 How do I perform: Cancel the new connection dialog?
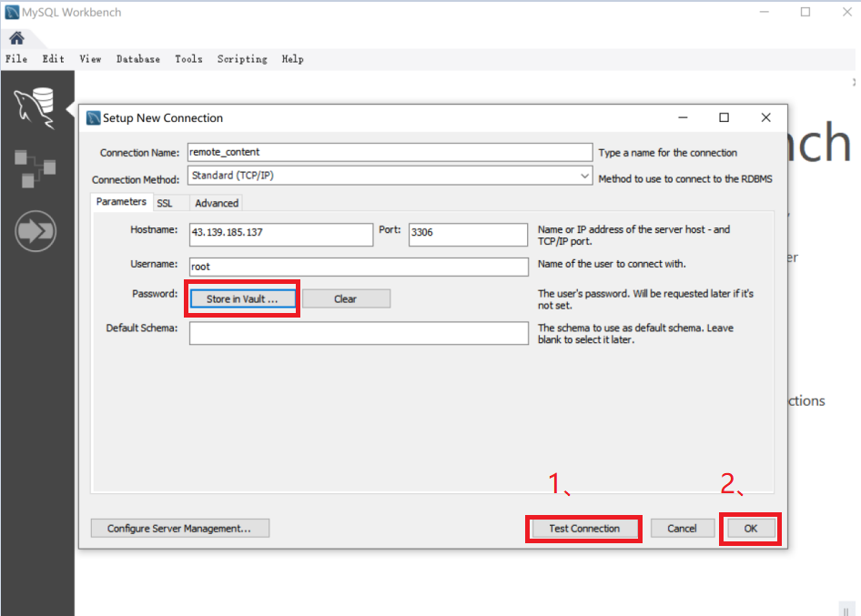tap(682, 528)
